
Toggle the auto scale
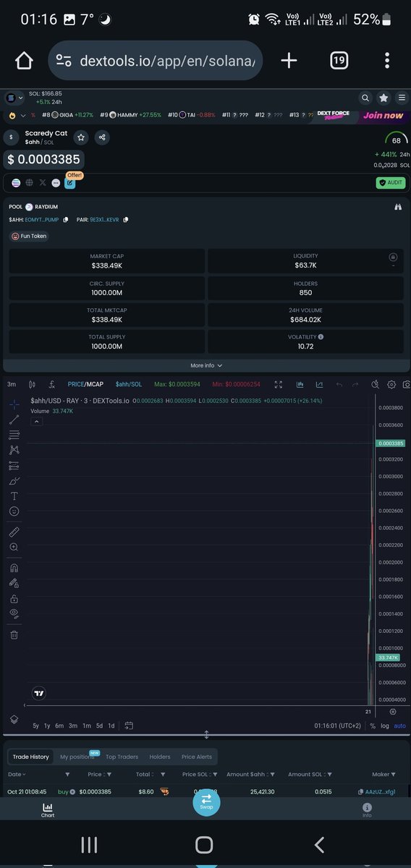click(400, 726)
